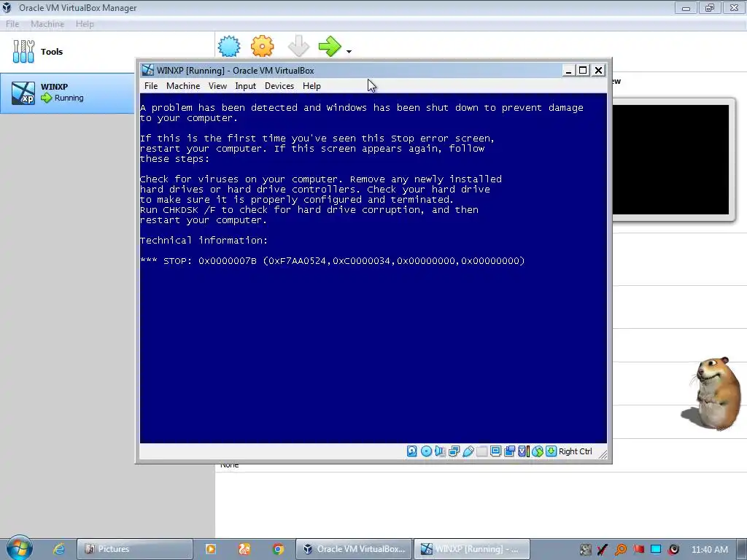747x560 pixels.
Task: Open File menu in VirtualBox Manager
Action: pos(12,24)
